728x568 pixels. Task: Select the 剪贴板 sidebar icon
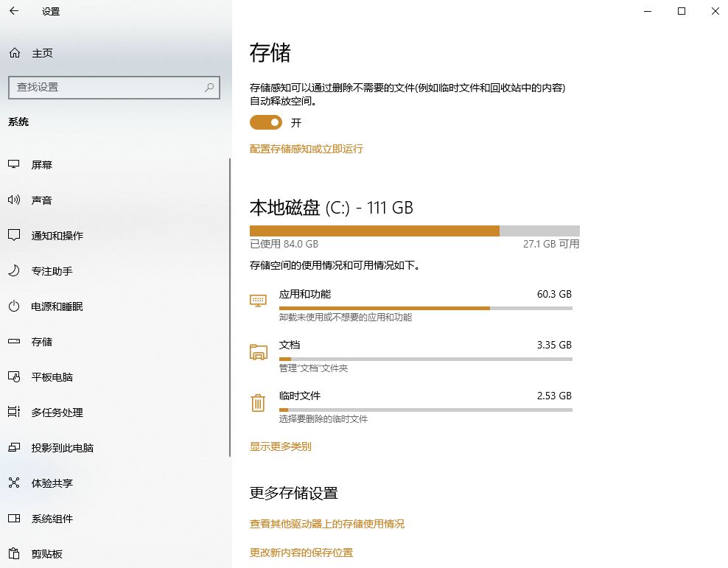click(x=13, y=553)
